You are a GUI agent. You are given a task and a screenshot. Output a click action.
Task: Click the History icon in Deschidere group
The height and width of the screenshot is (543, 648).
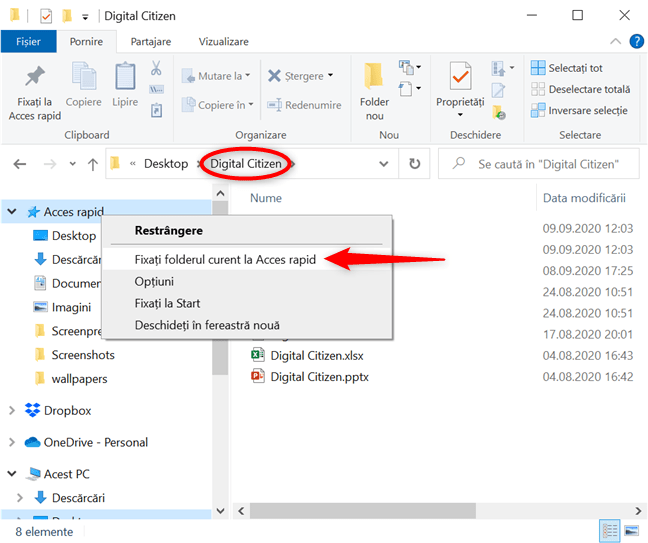point(499,112)
